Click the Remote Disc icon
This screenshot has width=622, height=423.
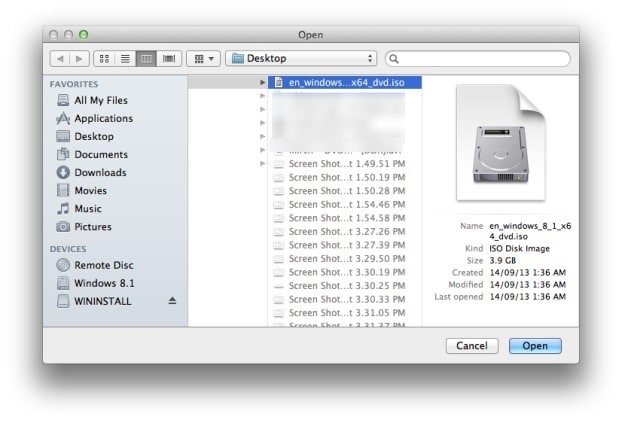tap(63, 265)
